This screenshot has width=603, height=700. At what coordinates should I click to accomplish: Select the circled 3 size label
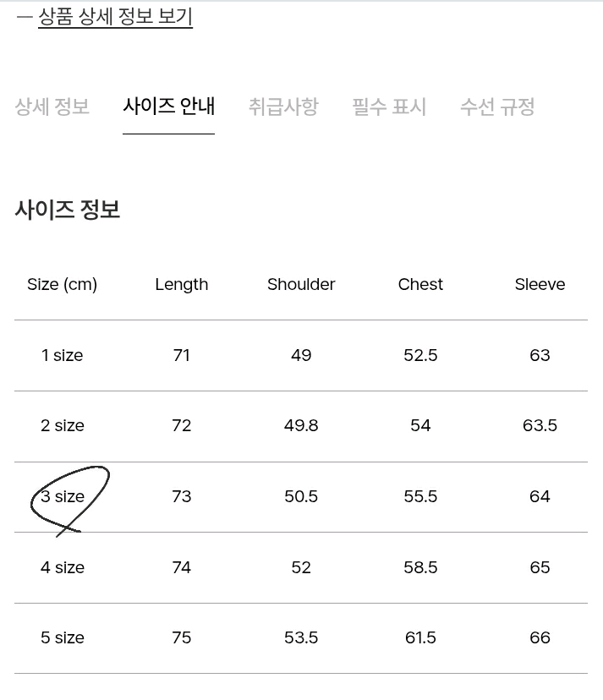pyautogui.click(x=62, y=496)
